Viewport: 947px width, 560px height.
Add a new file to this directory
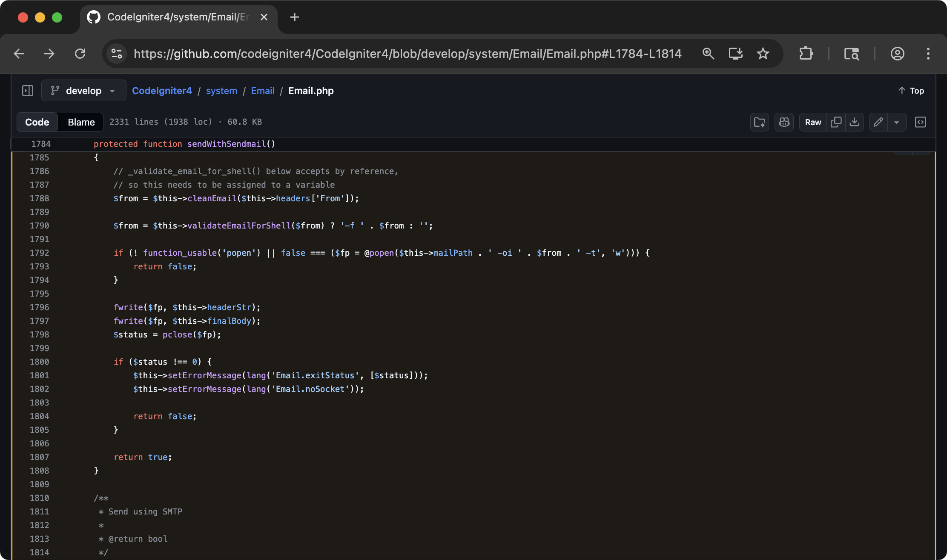[x=760, y=122]
